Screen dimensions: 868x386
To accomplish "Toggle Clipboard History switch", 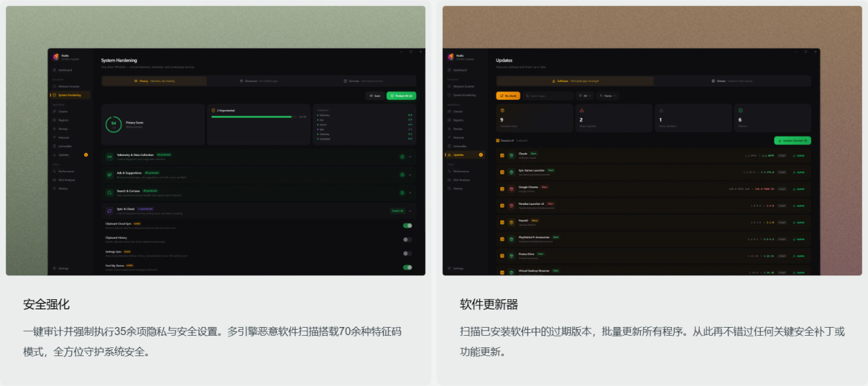I will 408,239.
